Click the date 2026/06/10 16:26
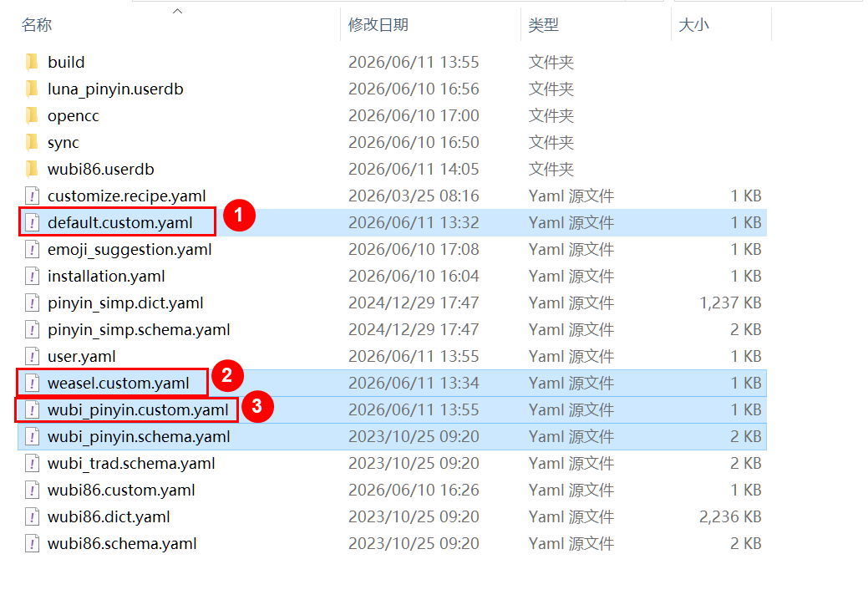The height and width of the screenshot is (605, 868). coord(414,491)
